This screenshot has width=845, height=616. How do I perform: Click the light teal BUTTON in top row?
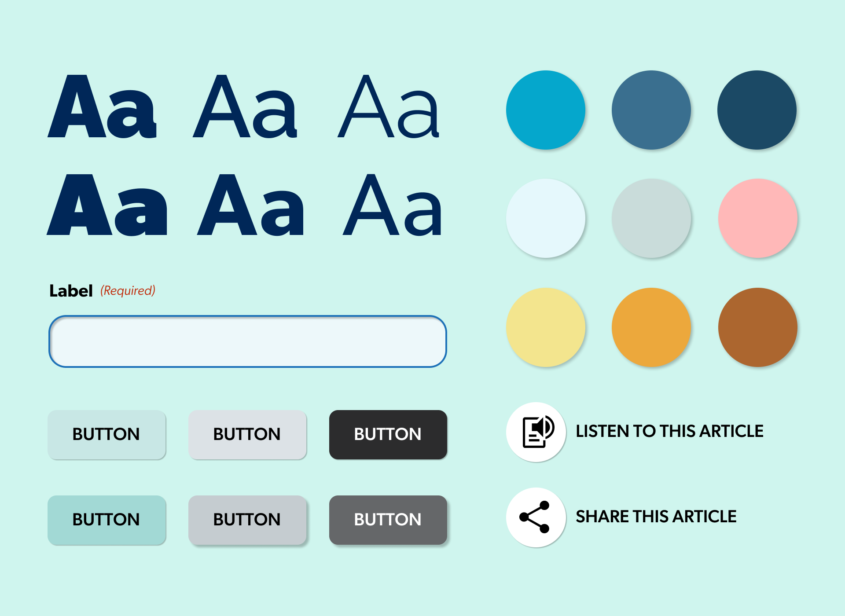[107, 435]
